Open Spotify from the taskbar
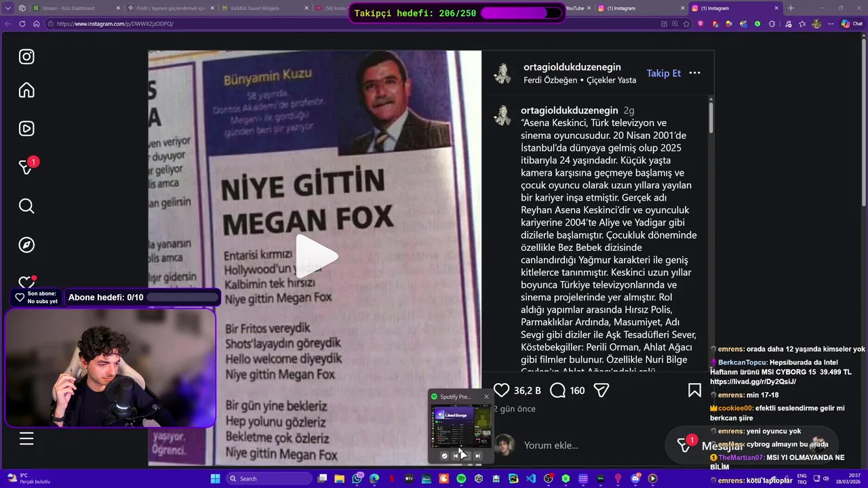This screenshot has height=488, width=868. point(461,479)
